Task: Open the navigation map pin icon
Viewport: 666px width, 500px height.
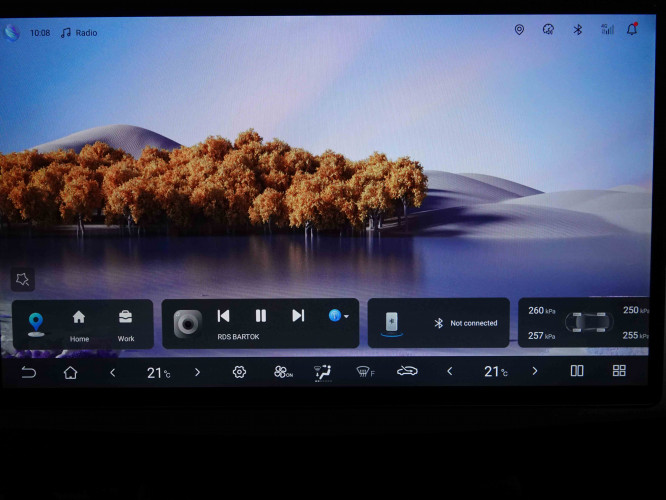Action: (x=36, y=323)
